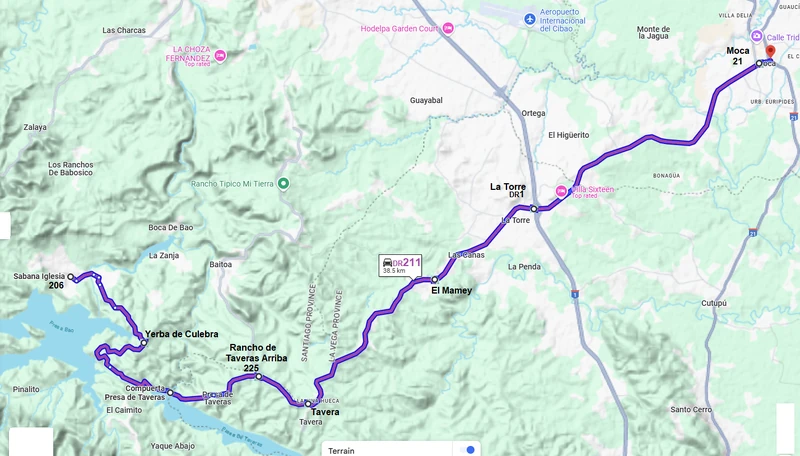Click the La Choza Fernandez hotel pin
This screenshot has height=456, width=800.
pyautogui.click(x=220, y=56)
